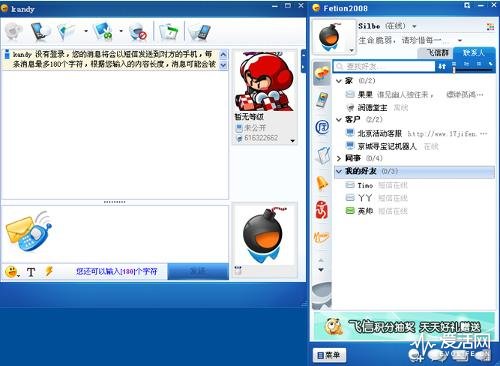Open the 菜单 main menu button
Viewport: 500px width, 366px height.
[x=329, y=355]
